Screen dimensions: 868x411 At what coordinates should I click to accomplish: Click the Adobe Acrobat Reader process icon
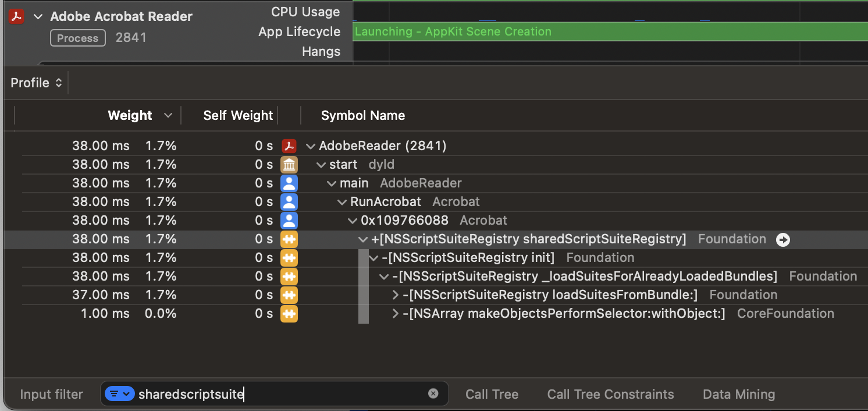(16, 16)
